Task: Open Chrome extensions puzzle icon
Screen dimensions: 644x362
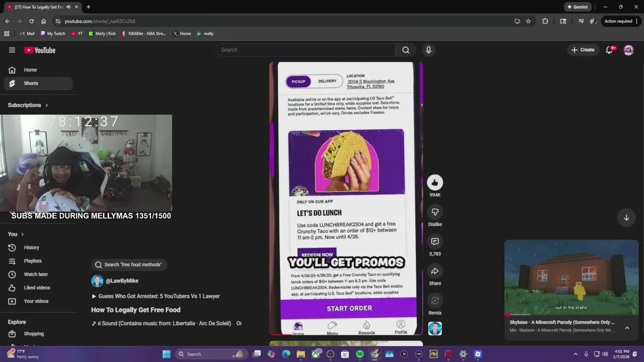Action: 545,21
